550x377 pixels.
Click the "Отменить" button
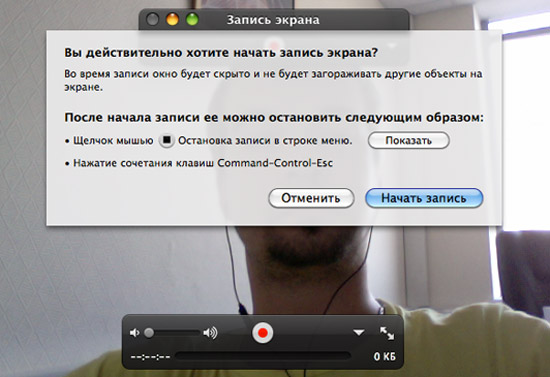(x=311, y=198)
